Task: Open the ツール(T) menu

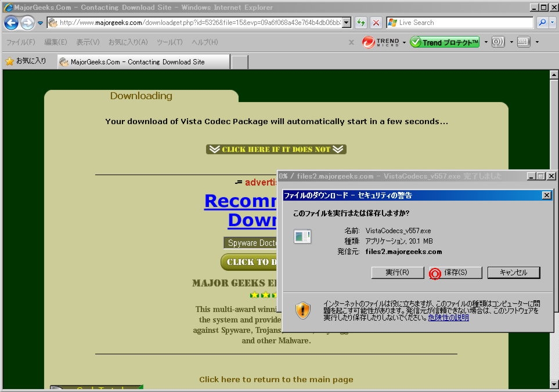Action: tap(169, 42)
